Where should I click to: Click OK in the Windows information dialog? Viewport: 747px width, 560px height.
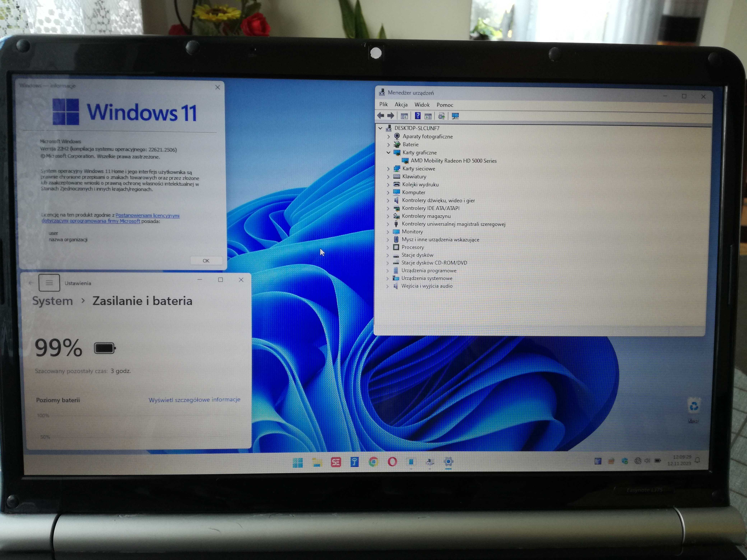click(x=206, y=261)
